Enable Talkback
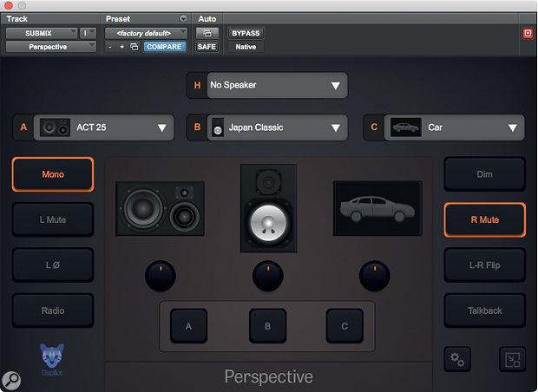The width and height of the screenshot is (538, 392). pyautogui.click(x=484, y=310)
